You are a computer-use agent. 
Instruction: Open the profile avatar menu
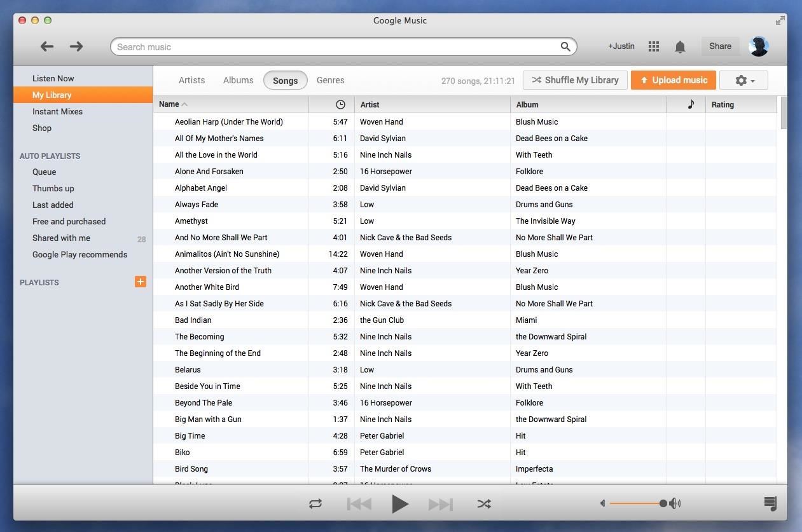[758, 46]
